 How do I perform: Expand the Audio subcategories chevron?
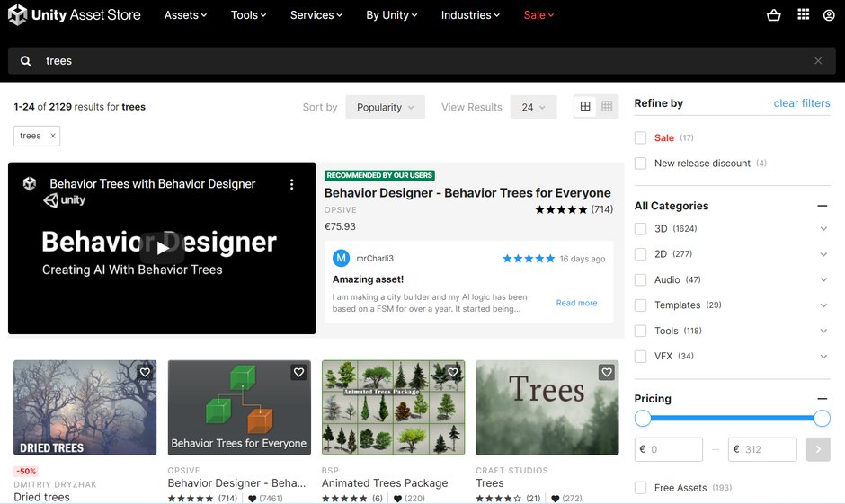point(823,280)
